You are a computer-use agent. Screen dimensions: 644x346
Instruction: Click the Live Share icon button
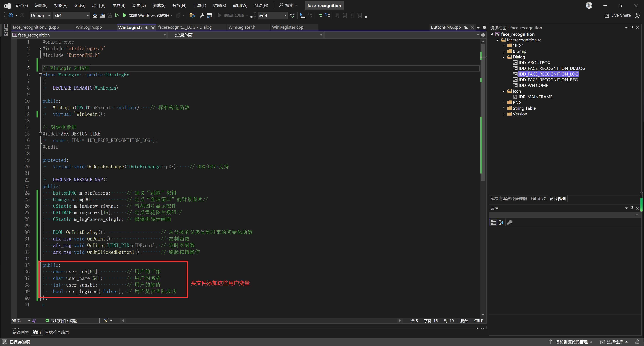[x=607, y=16]
